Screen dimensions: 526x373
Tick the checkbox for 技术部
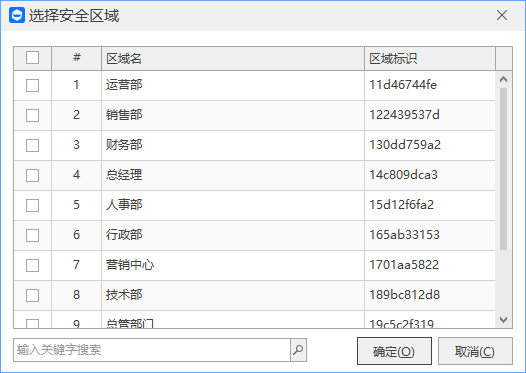pyautogui.click(x=33, y=295)
